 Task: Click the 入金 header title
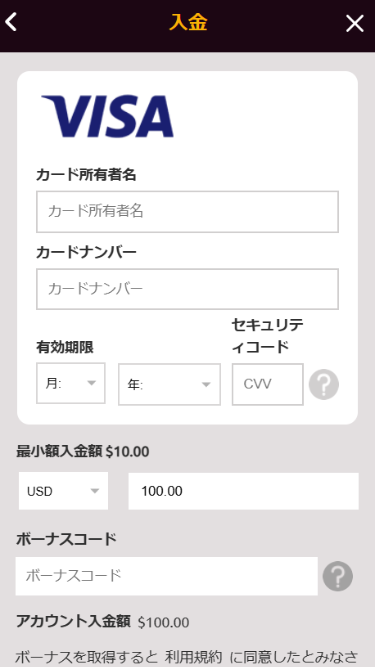188,23
